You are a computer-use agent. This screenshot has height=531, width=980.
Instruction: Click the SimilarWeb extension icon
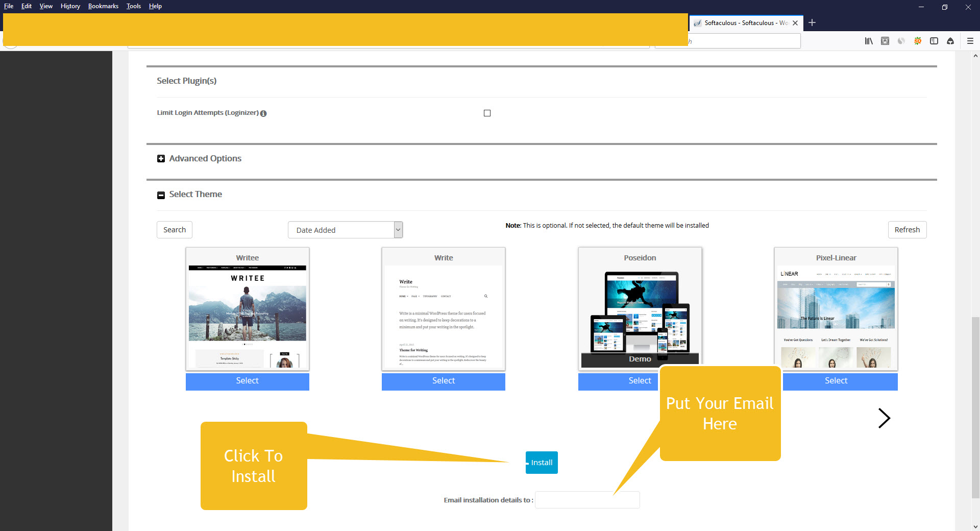pos(901,41)
